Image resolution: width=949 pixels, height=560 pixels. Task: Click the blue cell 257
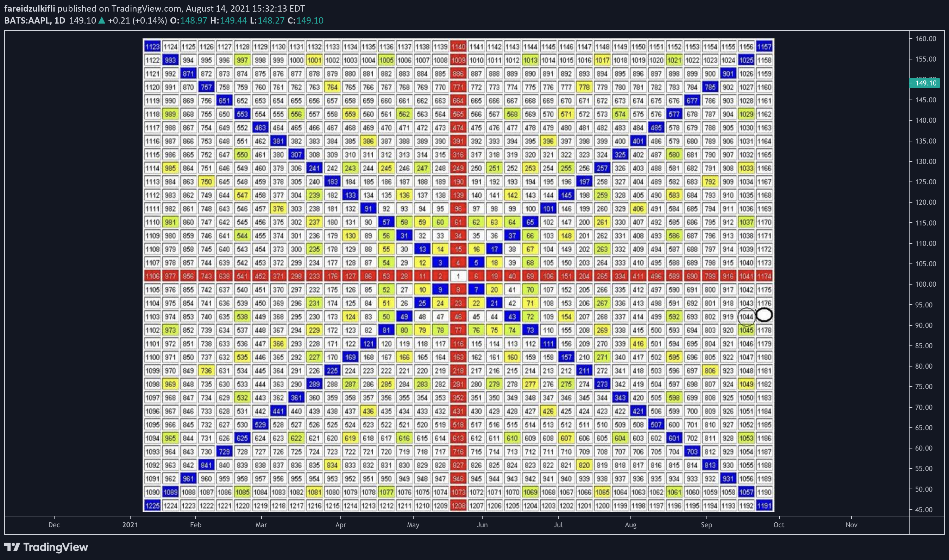602,168
